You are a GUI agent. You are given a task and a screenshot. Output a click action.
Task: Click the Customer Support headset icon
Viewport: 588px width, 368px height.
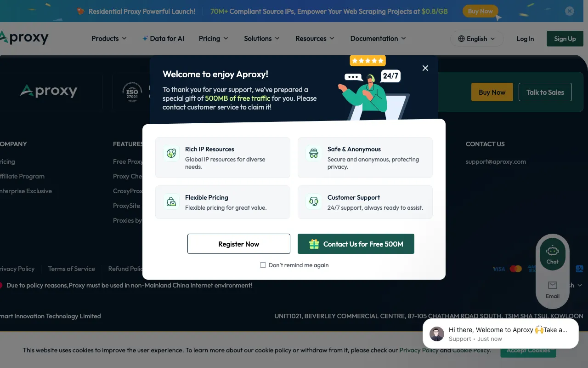point(314,201)
